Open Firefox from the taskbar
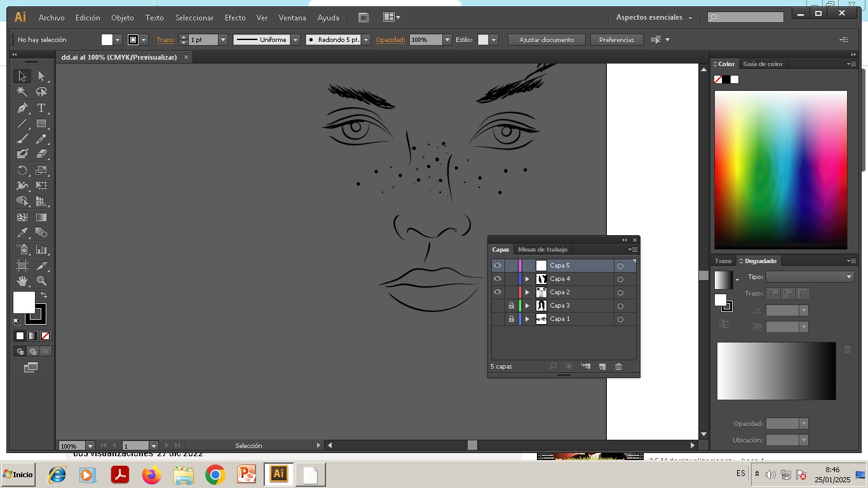 pyautogui.click(x=152, y=475)
